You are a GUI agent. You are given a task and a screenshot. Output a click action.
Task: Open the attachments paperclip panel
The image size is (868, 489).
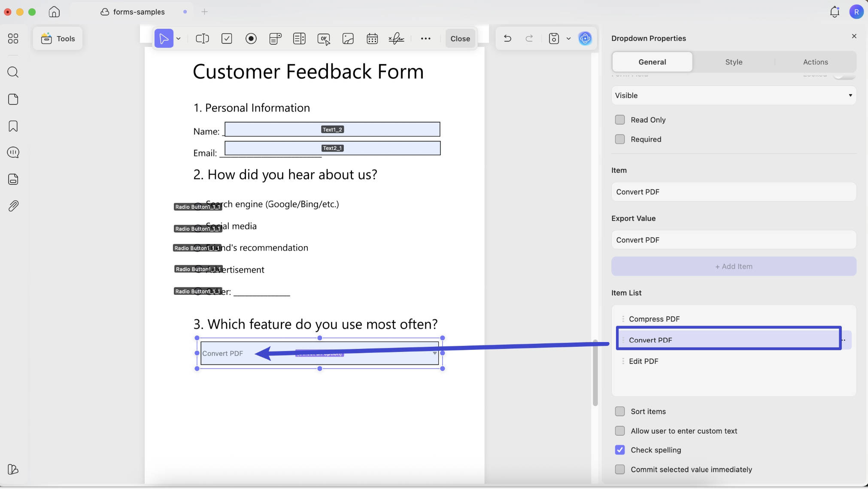pos(13,206)
